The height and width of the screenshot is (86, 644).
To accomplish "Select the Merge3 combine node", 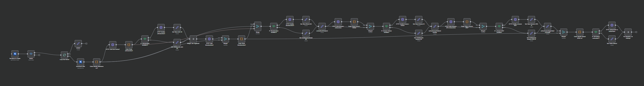I will point(483,26).
